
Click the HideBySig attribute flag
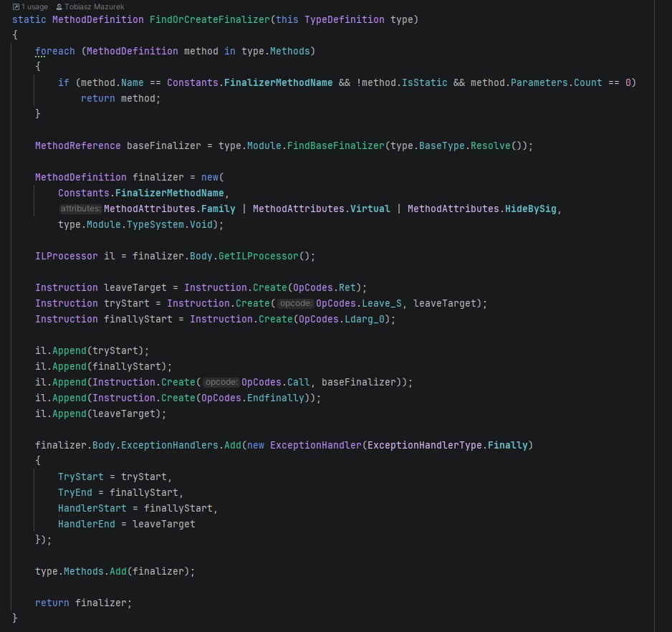pos(530,209)
